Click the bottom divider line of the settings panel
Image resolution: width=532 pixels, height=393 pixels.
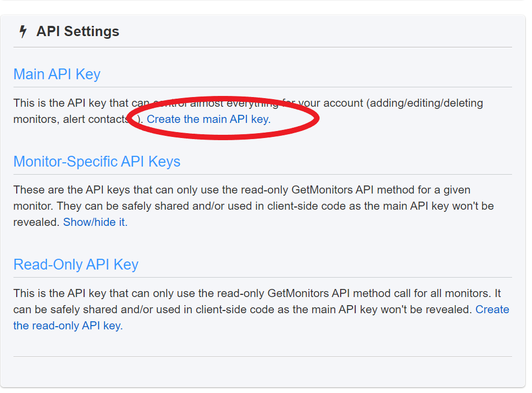(262, 356)
